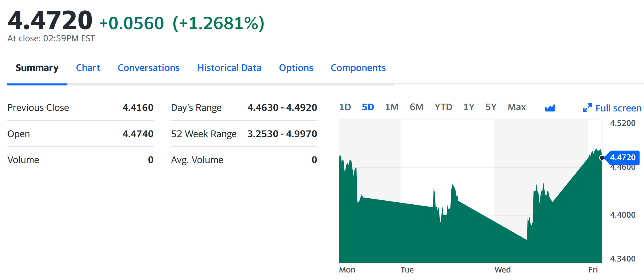The height and width of the screenshot is (280, 644).
Task: Click the mountain chart type icon
Action: coord(550,108)
